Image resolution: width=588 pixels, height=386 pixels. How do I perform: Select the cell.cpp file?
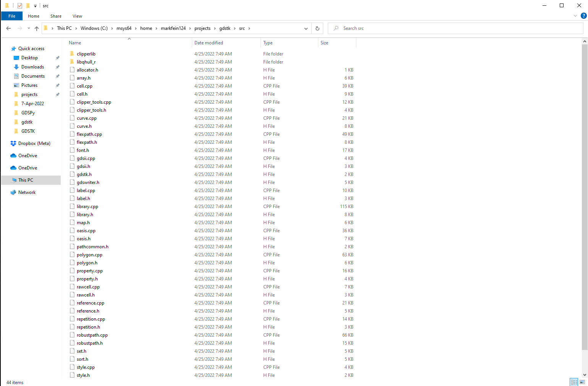pos(84,86)
